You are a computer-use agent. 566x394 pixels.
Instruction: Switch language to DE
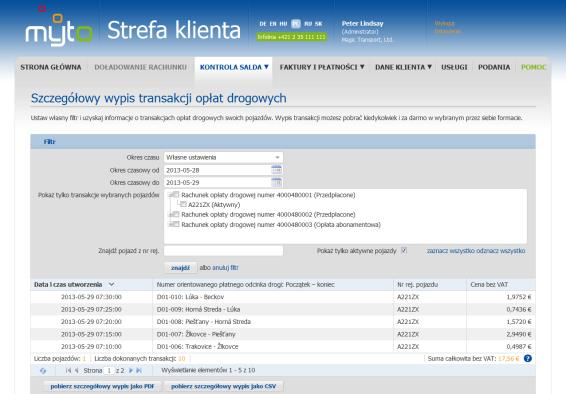click(263, 24)
